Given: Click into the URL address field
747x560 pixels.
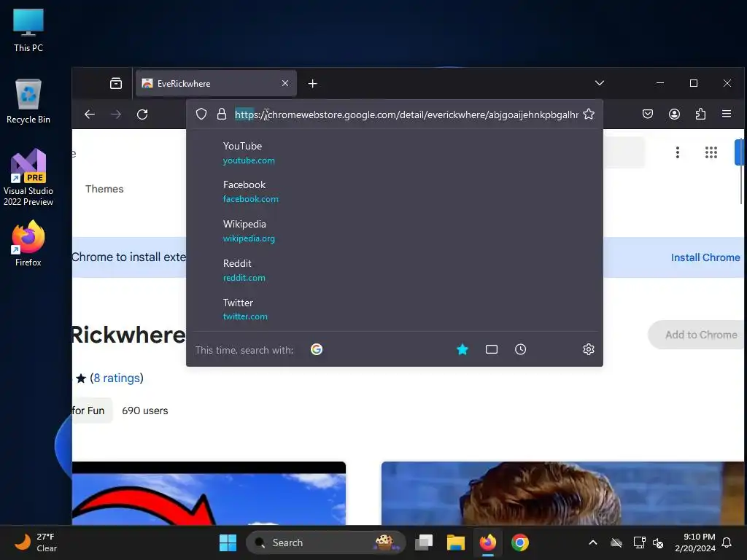Looking at the screenshot, I should pos(406,114).
